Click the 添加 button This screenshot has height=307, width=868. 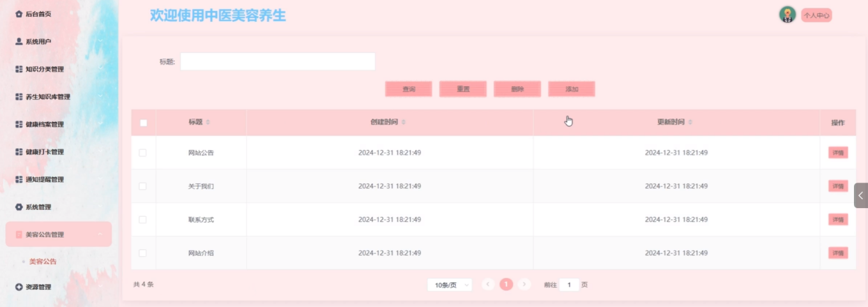click(572, 89)
